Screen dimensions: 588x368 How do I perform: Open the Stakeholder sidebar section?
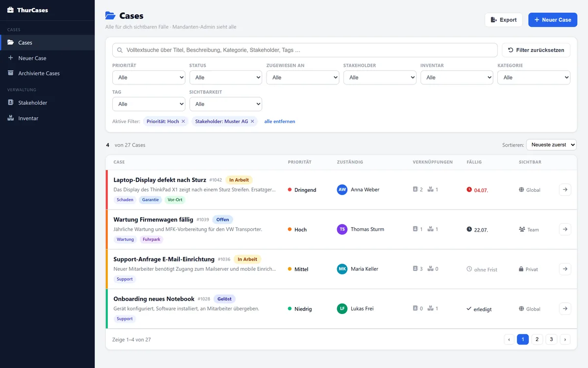[47, 103]
